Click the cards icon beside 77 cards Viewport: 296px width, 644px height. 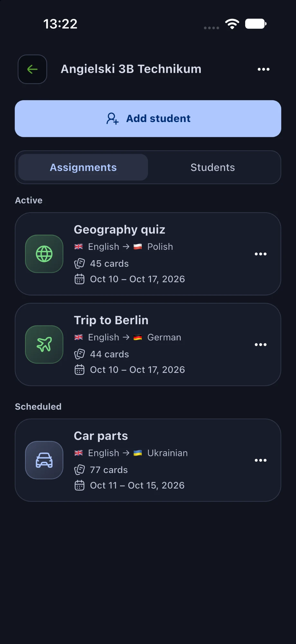point(79,470)
